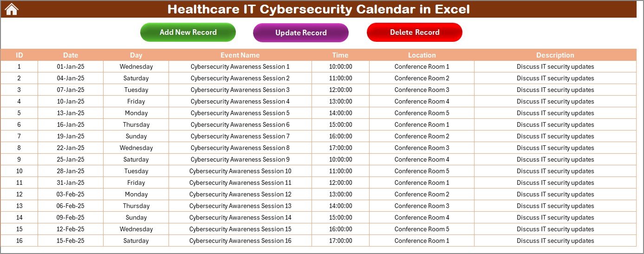Select the 01-Jan-25 date cell
Viewport: 644px width, 254px height.
pyautogui.click(x=71, y=66)
